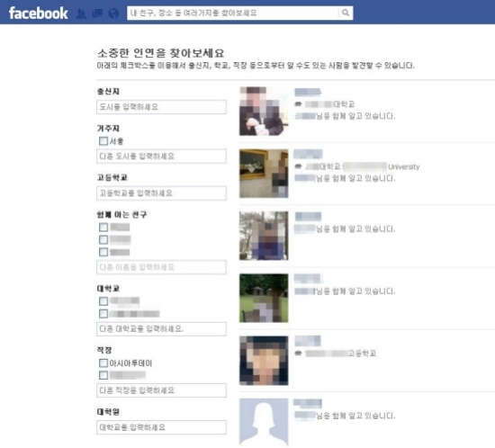Click the 고등학교 input field
Image resolution: width=495 pixels, height=448 pixels.
pos(161,193)
